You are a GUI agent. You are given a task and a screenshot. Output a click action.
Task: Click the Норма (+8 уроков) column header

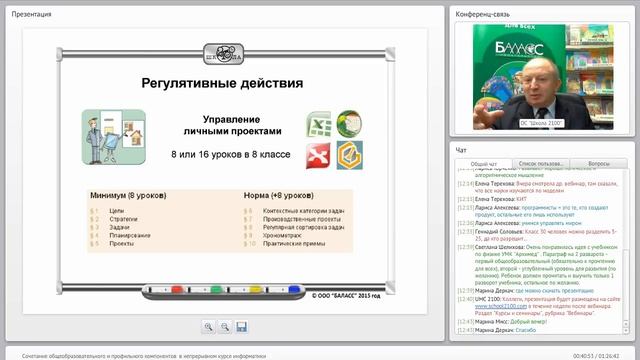coord(279,196)
